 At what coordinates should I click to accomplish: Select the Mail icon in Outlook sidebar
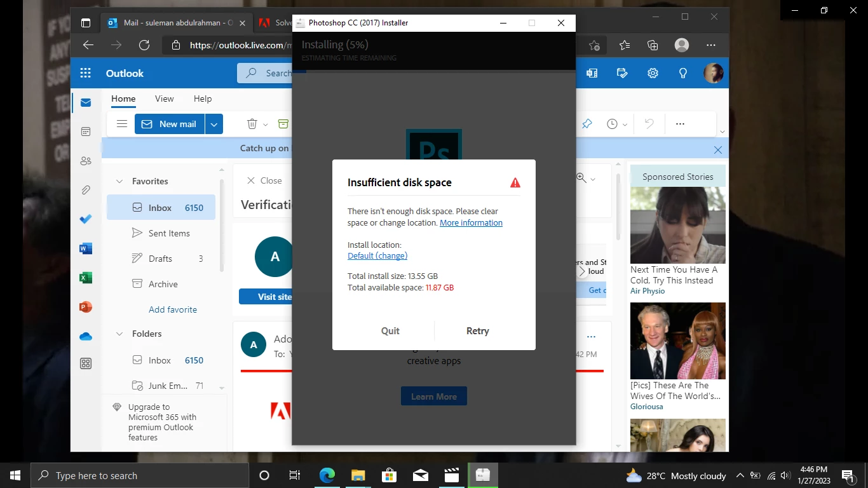pyautogui.click(x=86, y=103)
